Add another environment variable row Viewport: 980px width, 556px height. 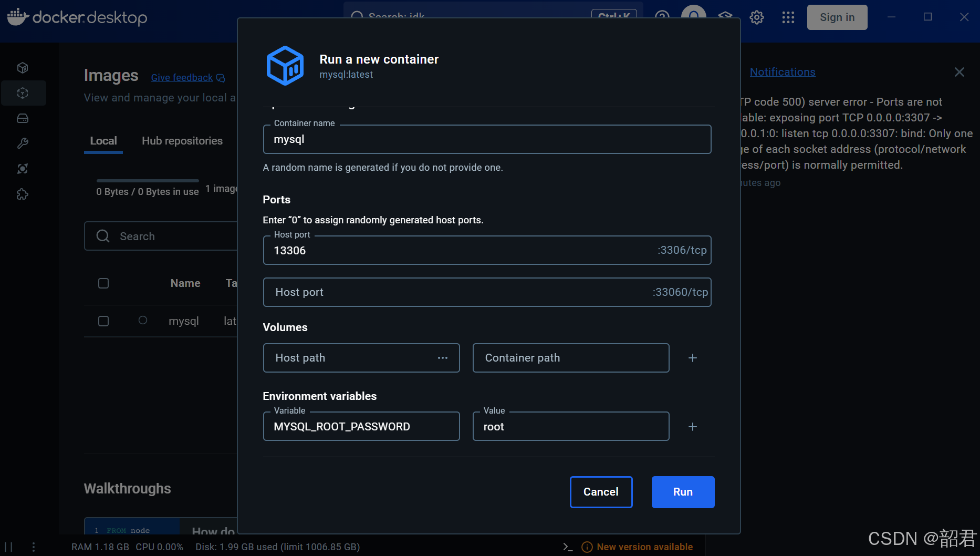tap(693, 427)
